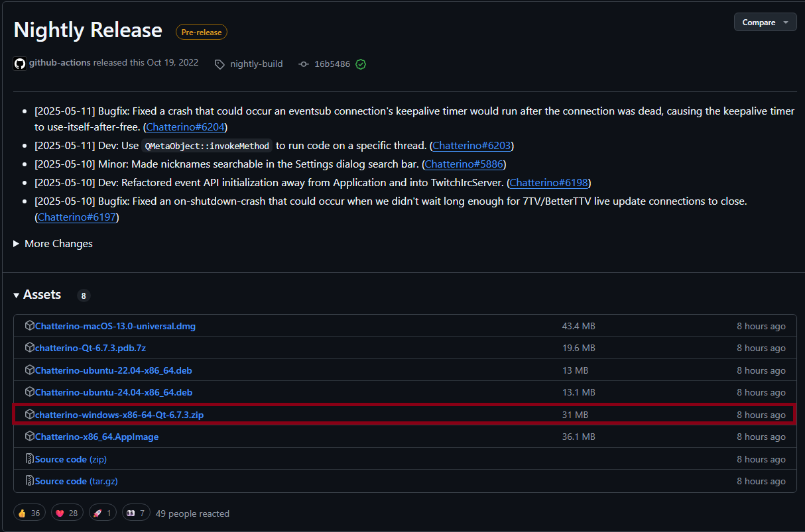Toggle eyes reaction with 7
This screenshot has width=805, height=532.
(x=136, y=513)
